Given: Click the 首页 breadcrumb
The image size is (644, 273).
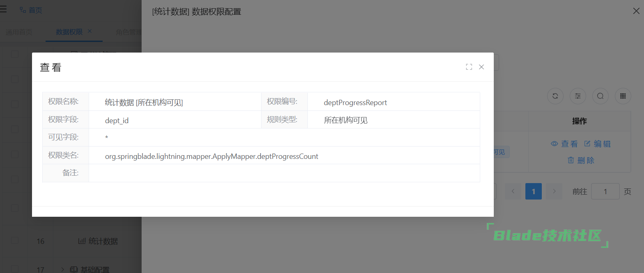Looking at the screenshot, I should (31, 10).
